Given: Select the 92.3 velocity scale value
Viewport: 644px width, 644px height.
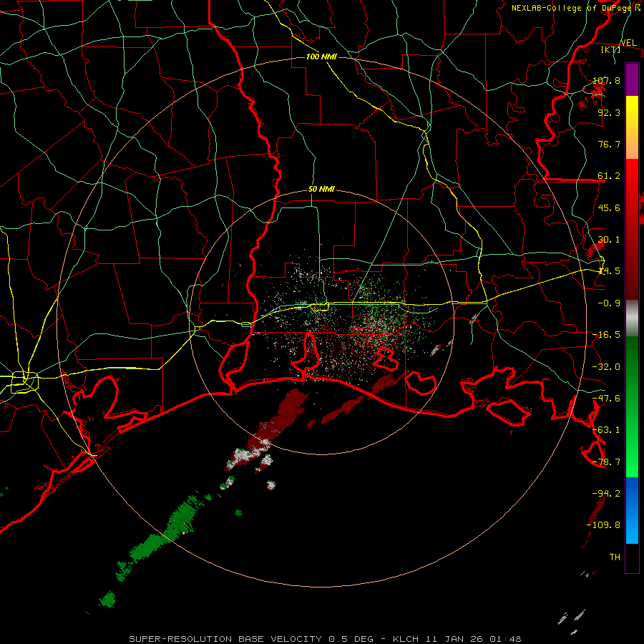Looking at the screenshot, I should [609, 112].
